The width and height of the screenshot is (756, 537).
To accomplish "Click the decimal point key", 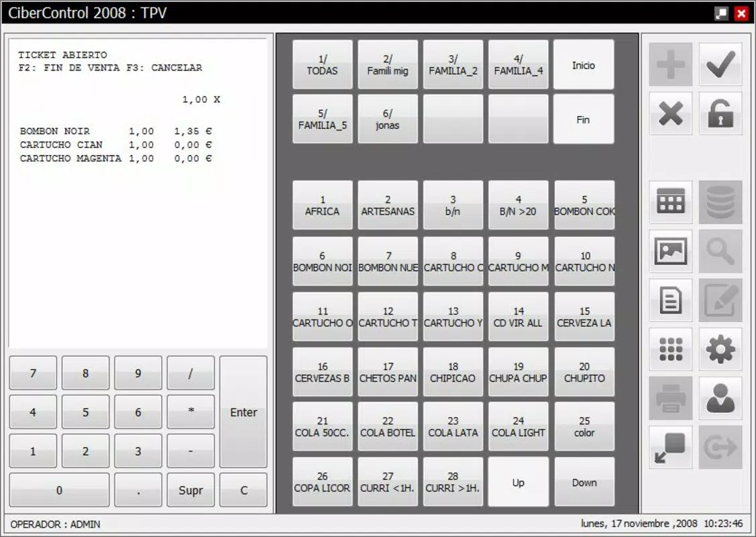I will click(x=138, y=490).
